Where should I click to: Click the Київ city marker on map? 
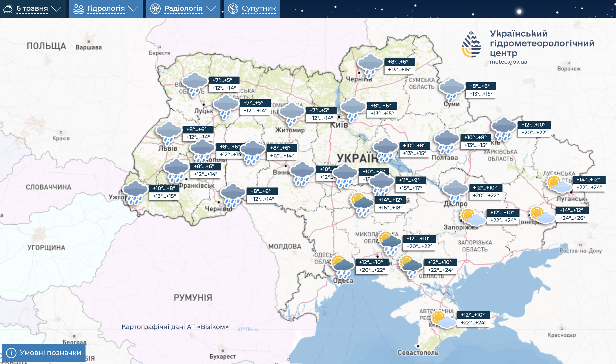point(339,117)
